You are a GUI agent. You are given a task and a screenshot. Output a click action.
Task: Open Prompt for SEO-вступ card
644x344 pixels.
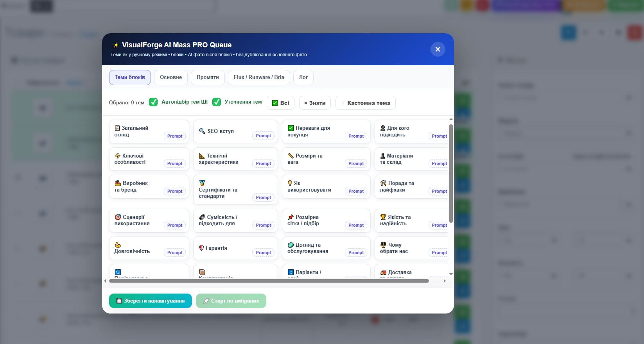(x=264, y=136)
